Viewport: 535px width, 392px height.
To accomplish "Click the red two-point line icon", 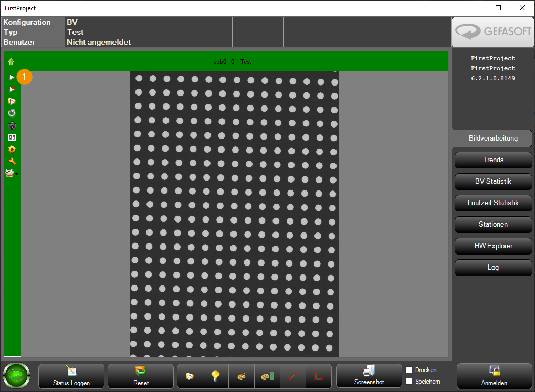I will click(x=293, y=376).
